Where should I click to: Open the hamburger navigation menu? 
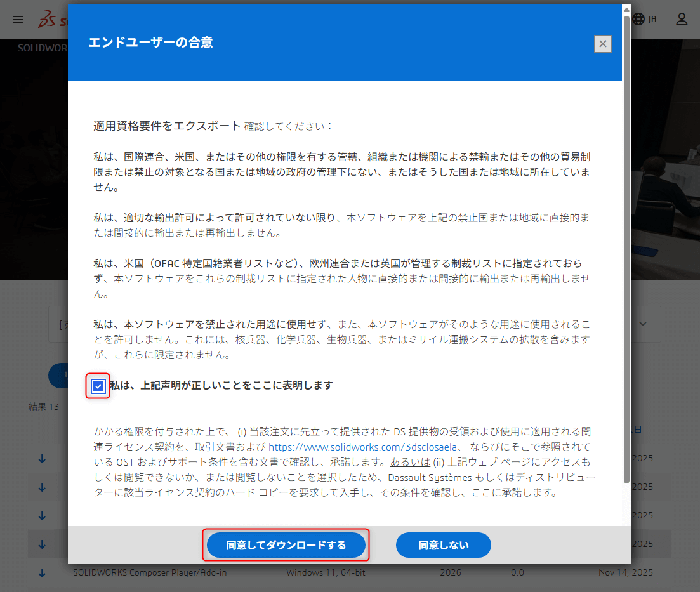point(18,19)
